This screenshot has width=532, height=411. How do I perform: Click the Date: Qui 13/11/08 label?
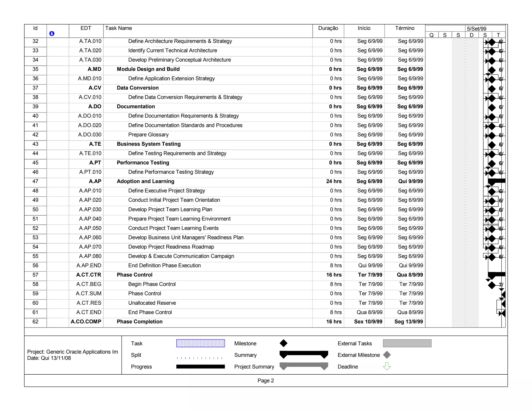49,358
